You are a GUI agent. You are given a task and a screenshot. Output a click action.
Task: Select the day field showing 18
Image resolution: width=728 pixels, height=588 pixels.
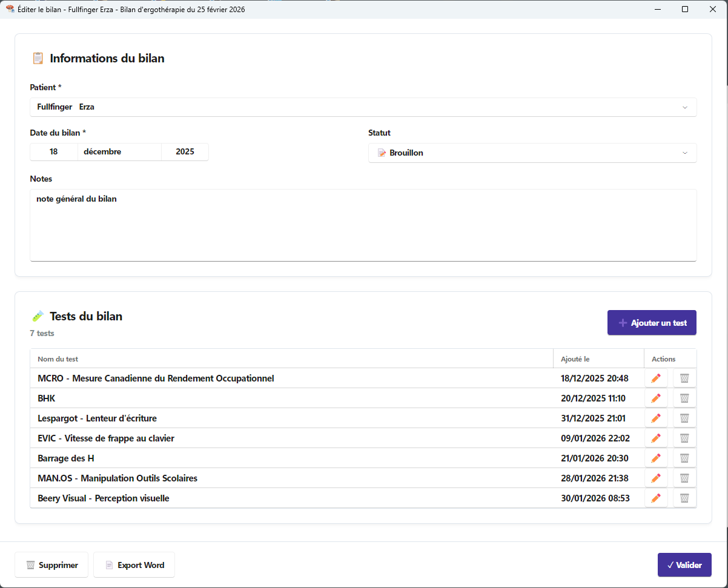coord(54,152)
